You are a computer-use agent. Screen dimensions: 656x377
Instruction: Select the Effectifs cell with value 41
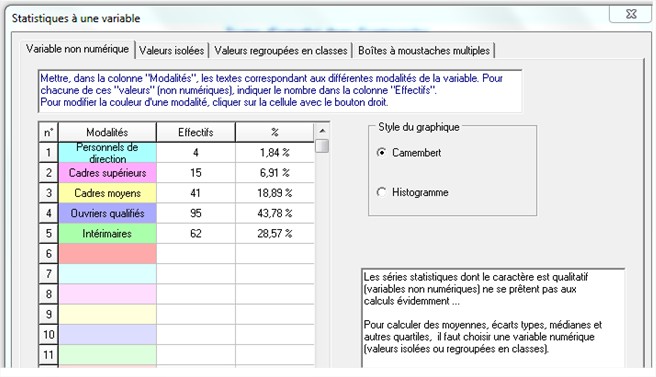pos(196,193)
